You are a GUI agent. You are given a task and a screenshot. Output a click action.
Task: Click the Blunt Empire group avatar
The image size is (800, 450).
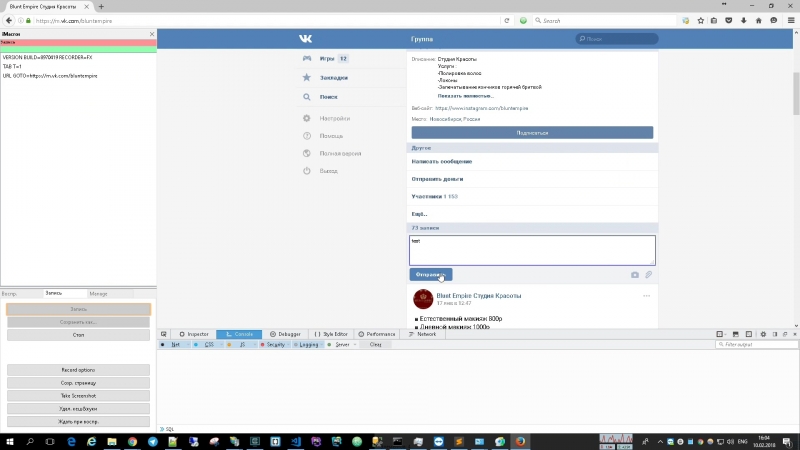(x=423, y=299)
